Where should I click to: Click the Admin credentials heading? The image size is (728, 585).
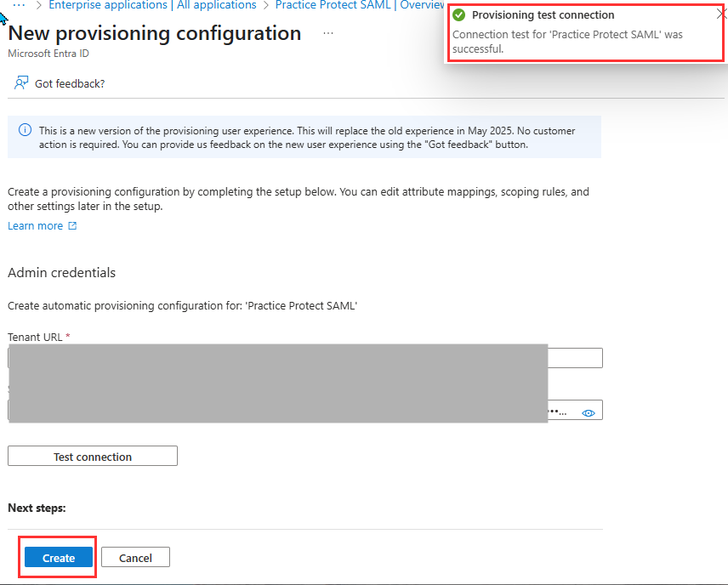pos(62,273)
